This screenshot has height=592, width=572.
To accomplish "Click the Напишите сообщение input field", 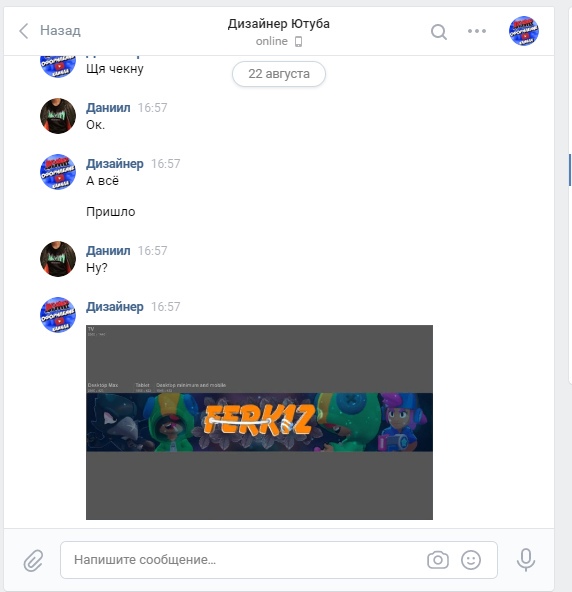I will tap(279, 560).
